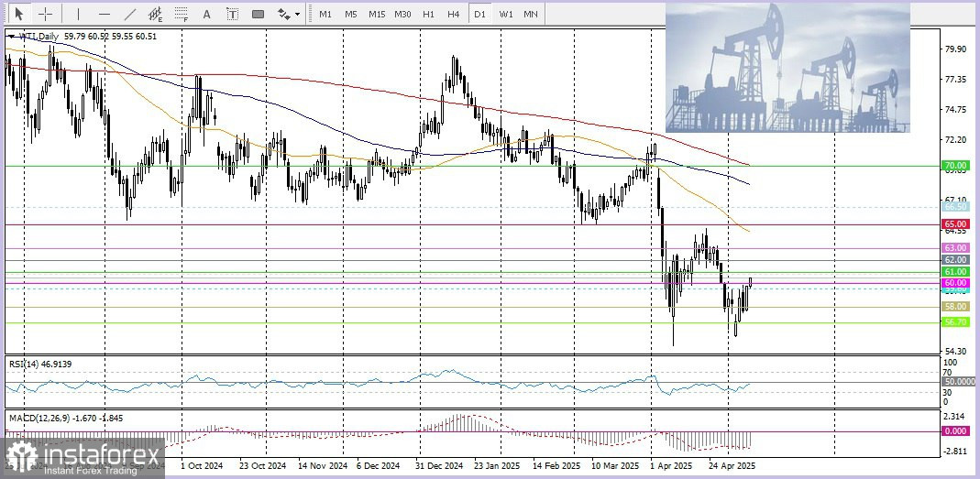Click the 14 Feb 2025 date label

click(556, 466)
